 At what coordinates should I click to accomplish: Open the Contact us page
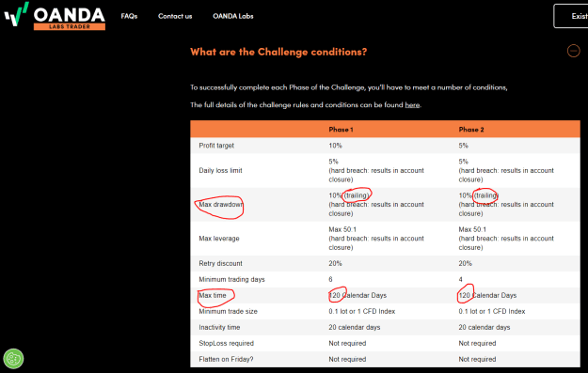pos(175,16)
